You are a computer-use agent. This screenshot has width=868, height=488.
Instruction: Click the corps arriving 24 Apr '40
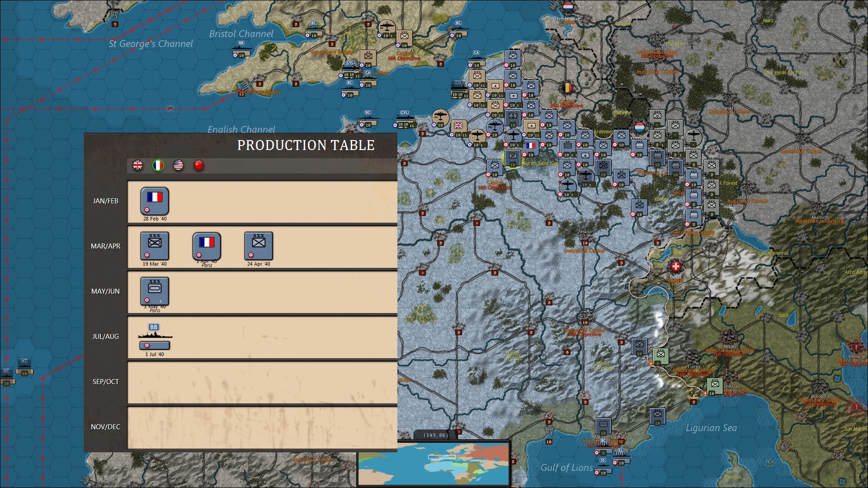(259, 246)
